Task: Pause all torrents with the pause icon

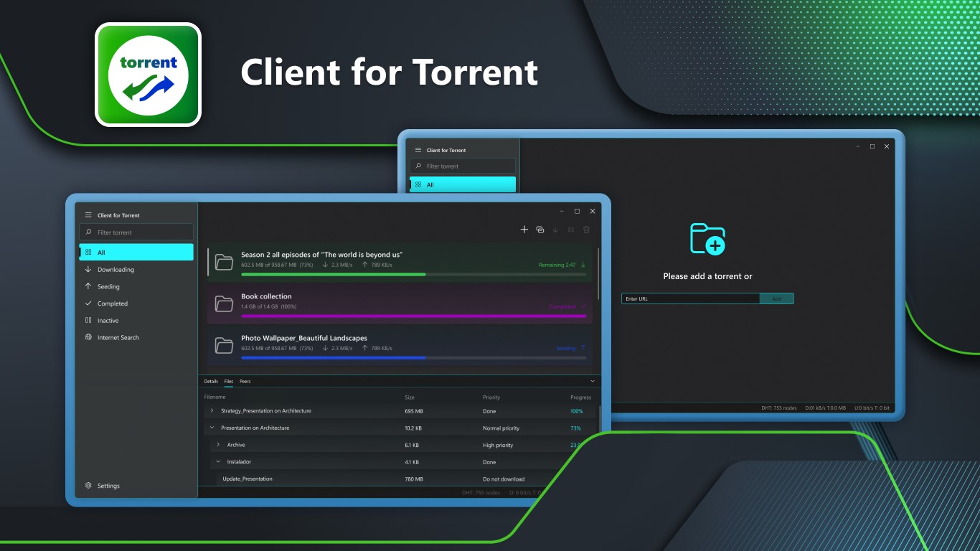Action: coord(570,230)
